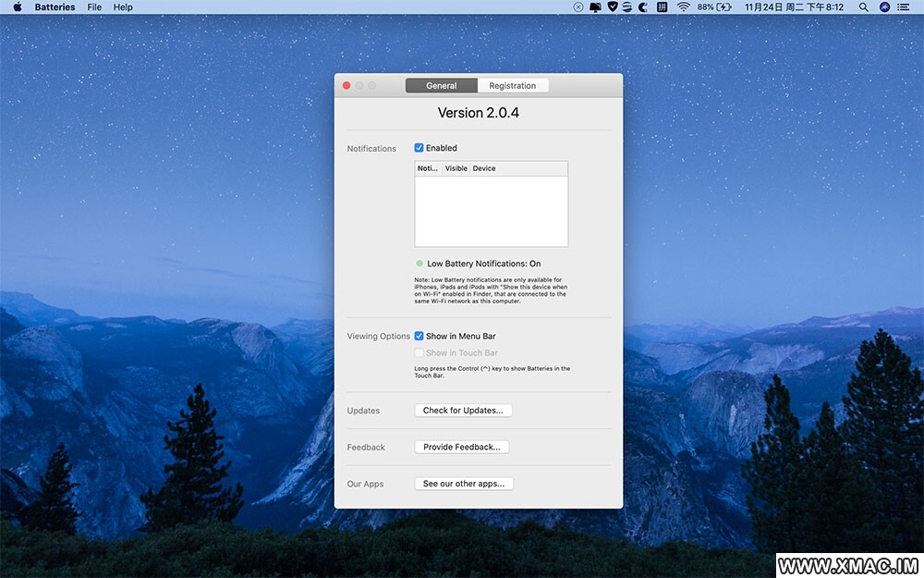This screenshot has width=924, height=578.
Task: Click the Our Apps section label
Action: coord(365,484)
